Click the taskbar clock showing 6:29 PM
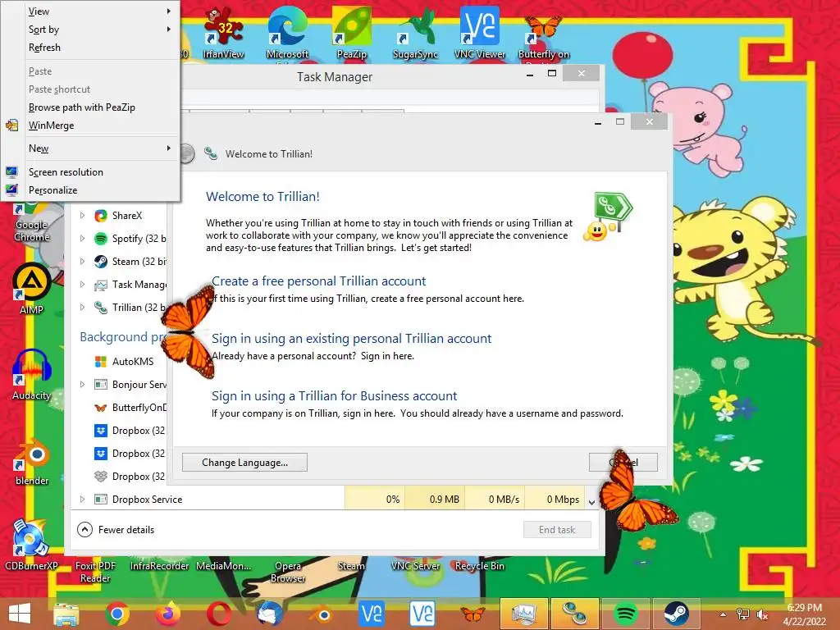The width and height of the screenshot is (840, 630). tap(804, 614)
